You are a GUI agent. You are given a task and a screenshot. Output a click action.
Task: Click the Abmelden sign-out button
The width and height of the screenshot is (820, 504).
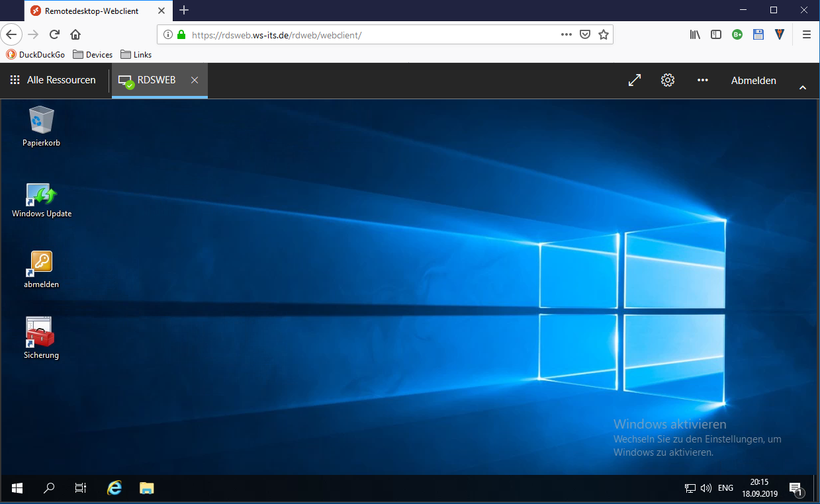[x=753, y=80]
